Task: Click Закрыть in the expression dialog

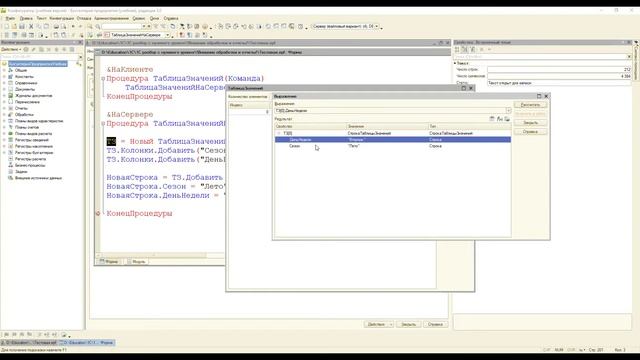Action: pyautogui.click(x=530, y=123)
